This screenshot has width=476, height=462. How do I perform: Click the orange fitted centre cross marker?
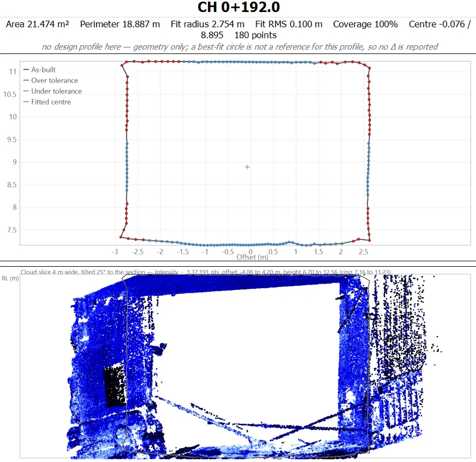tap(247, 167)
